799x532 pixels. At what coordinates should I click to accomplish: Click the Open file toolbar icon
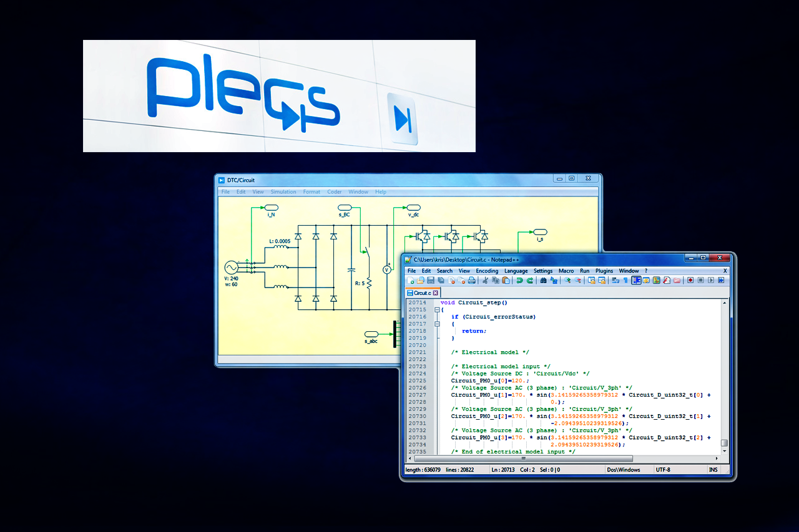(420, 281)
